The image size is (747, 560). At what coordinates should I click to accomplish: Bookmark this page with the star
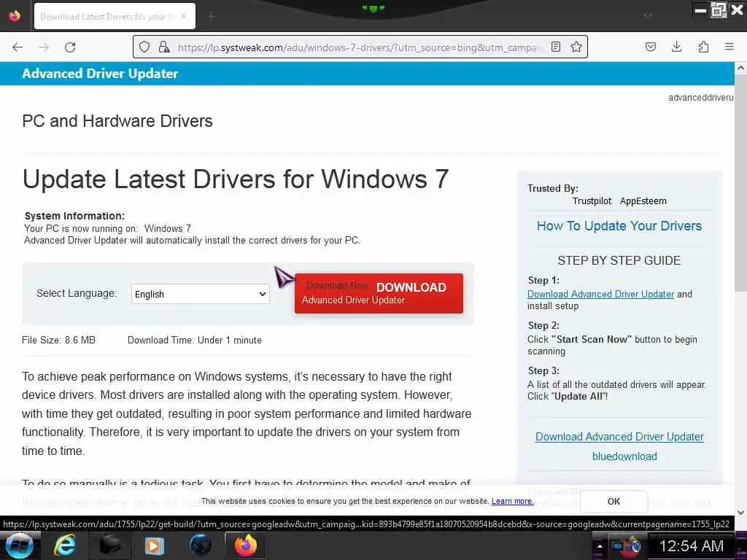coord(576,47)
